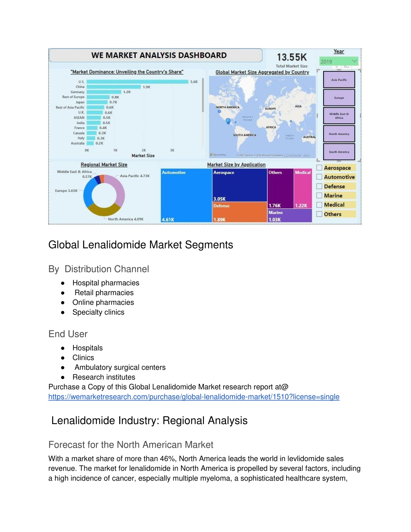Click the Hospital pharmacies bullet

click(106, 283)
